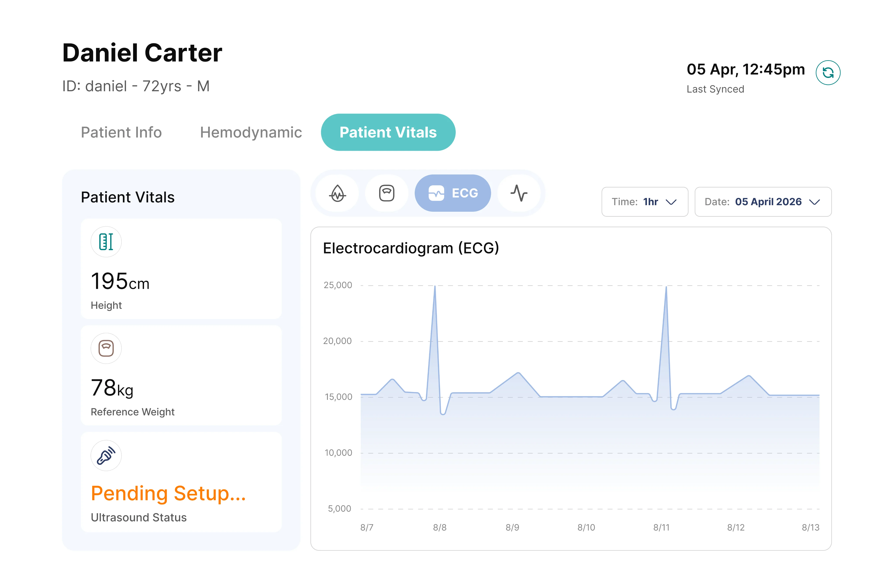
Task: Open the Date 05 April 2026 dropdown
Action: pyautogui.click(x=763, y=202)
